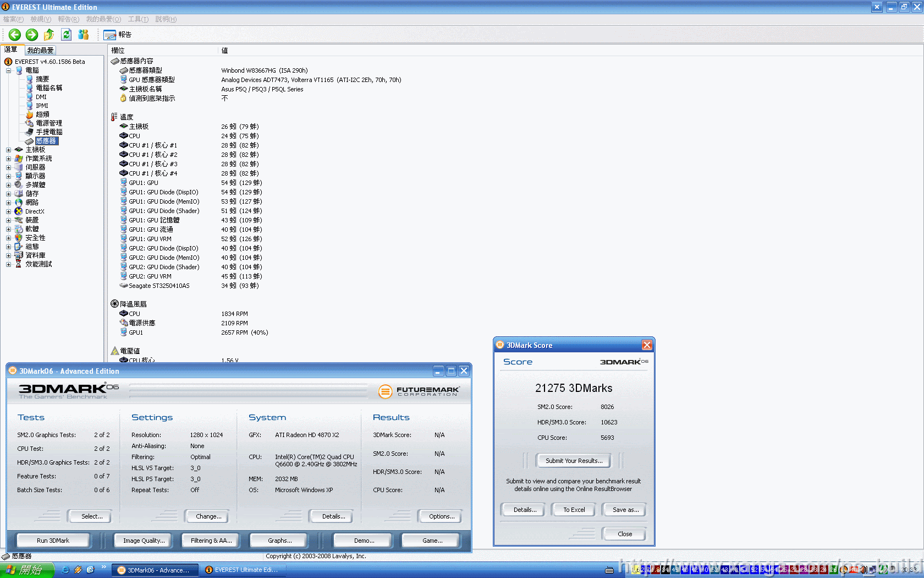Image resolution: width=924 pixels, height=578 pixels.
Task: Click the 降溫風扇 fan section icon
Action: point(114,304)
